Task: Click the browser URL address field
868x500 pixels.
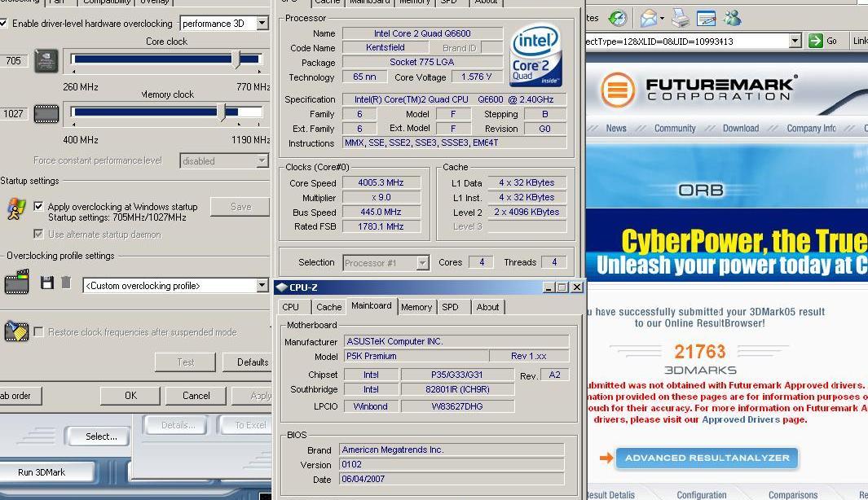Action: [x=687, y=41]
